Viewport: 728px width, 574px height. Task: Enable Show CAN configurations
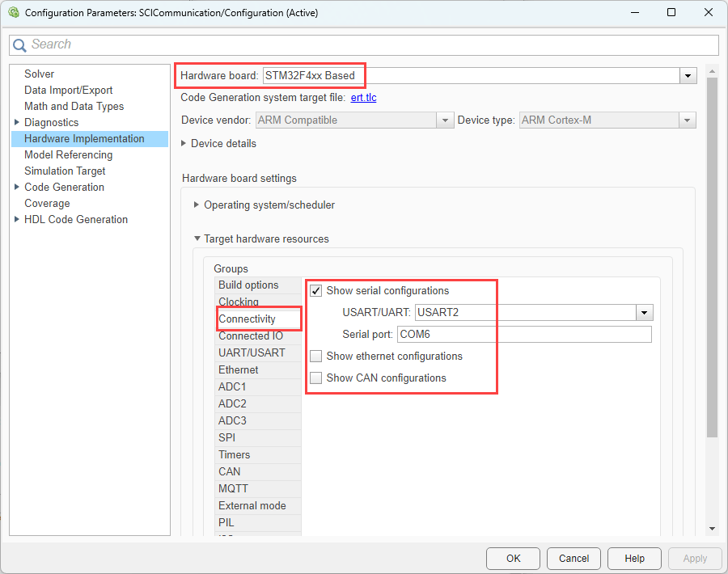pyautogui.click(x=315, y=378)
